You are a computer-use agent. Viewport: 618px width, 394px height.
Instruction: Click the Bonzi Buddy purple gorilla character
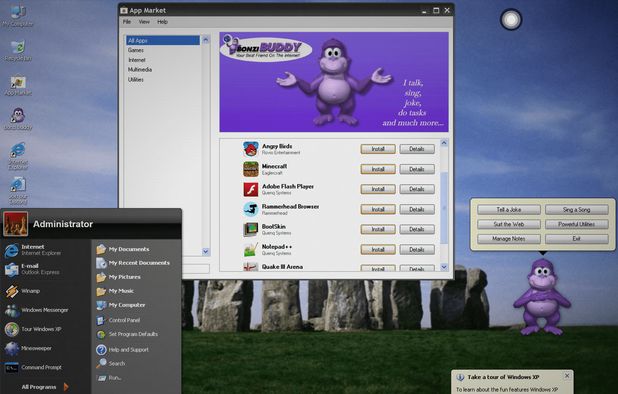pos(542,297)
